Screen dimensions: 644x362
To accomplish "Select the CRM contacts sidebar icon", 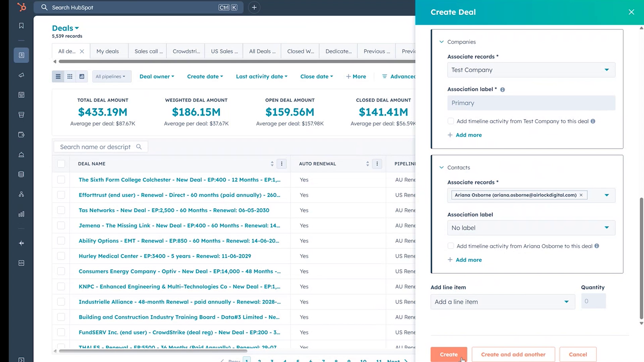I will coord(21,55).
